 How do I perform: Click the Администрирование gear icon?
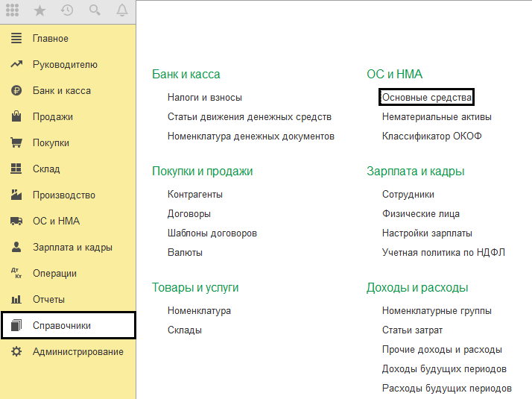[16, 351]
